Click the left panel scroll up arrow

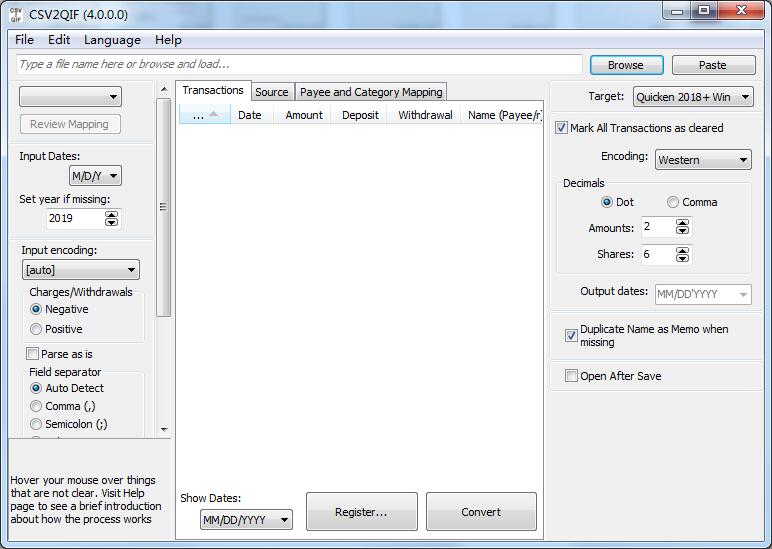(x=164, y=90)
